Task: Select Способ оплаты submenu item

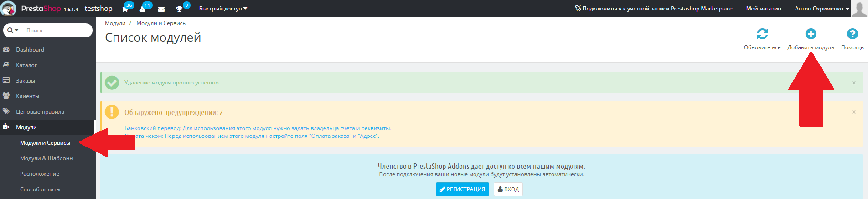Action: pyautogui.click(x=40, y=189)
